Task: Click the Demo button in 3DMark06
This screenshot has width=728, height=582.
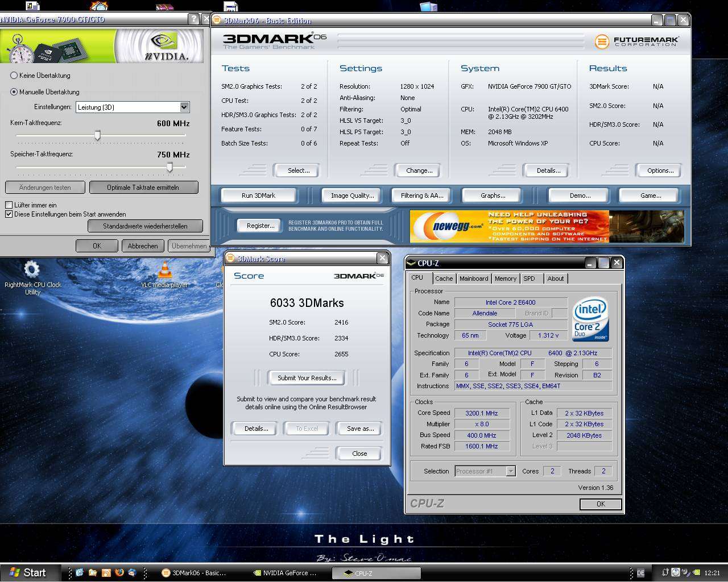Action: (580, 196)
